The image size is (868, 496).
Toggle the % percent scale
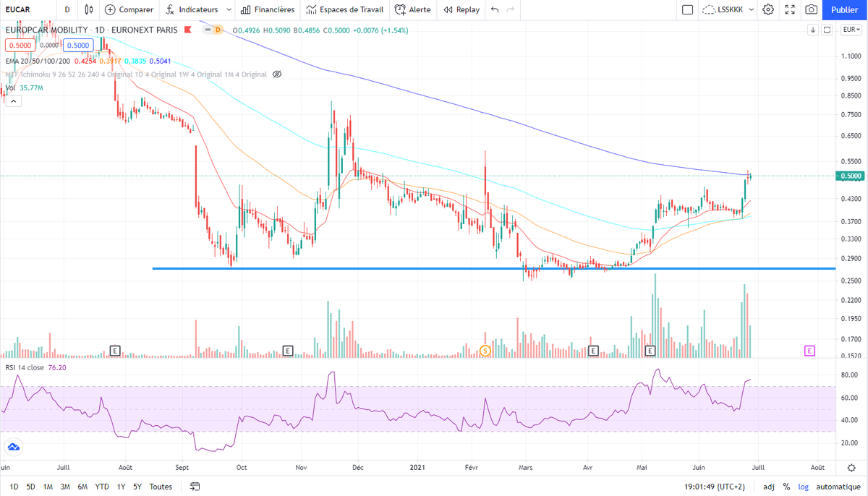(786, 487)
